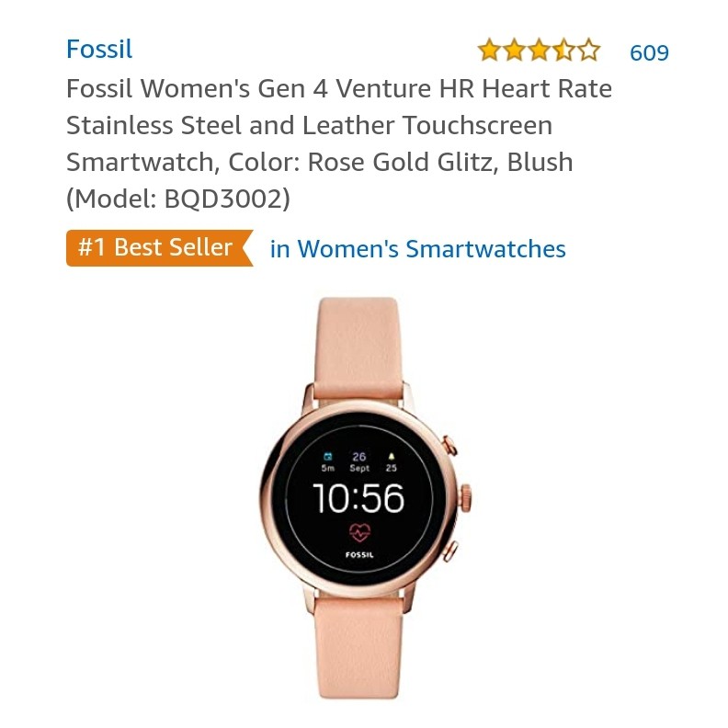Click the first filled gold star
728x728 pixels.
tap(489, 50)
